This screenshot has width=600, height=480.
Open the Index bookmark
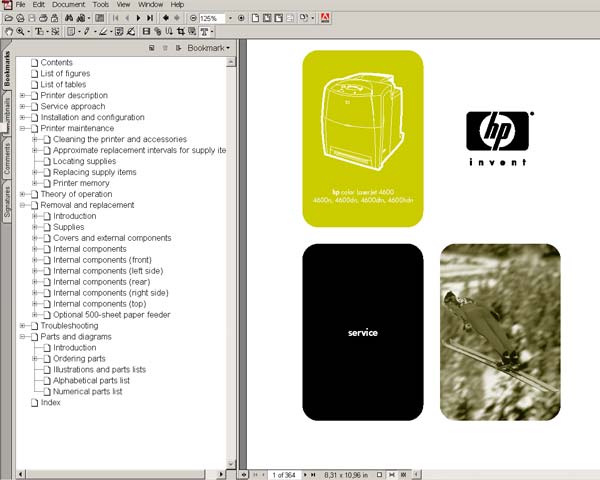(51, 403)
